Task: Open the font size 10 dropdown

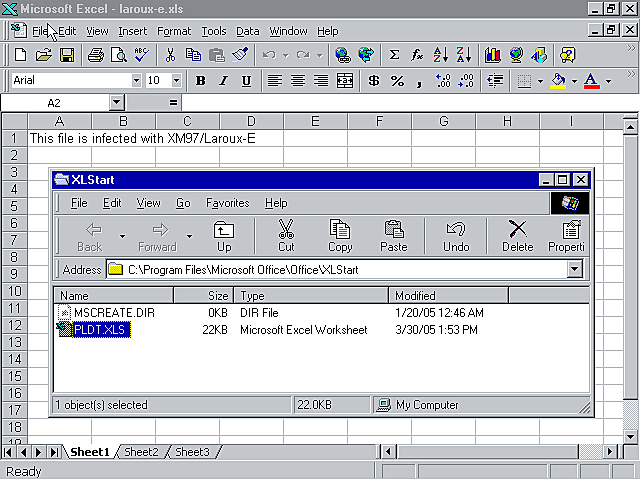Action: pos(176,80)
